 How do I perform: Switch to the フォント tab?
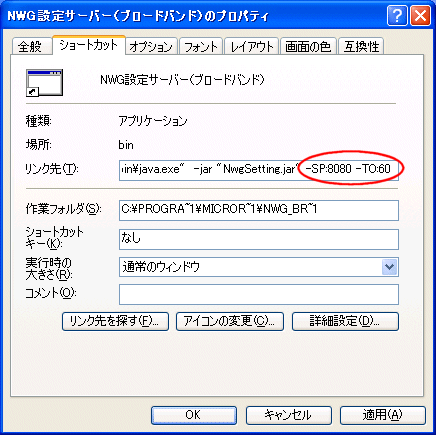coord(201,46)
